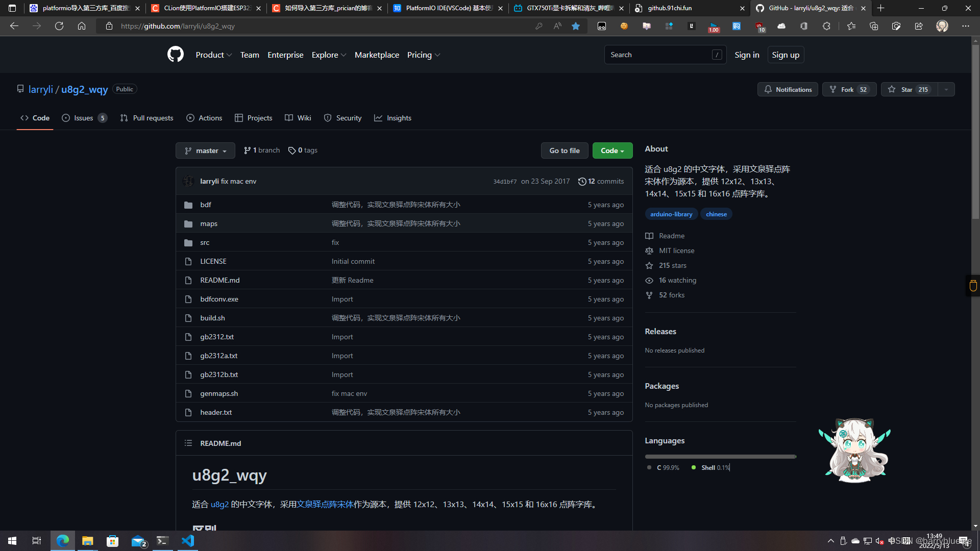Switch to the Actions tab
Screen dimensions: 980x551
tap(204, 118)
